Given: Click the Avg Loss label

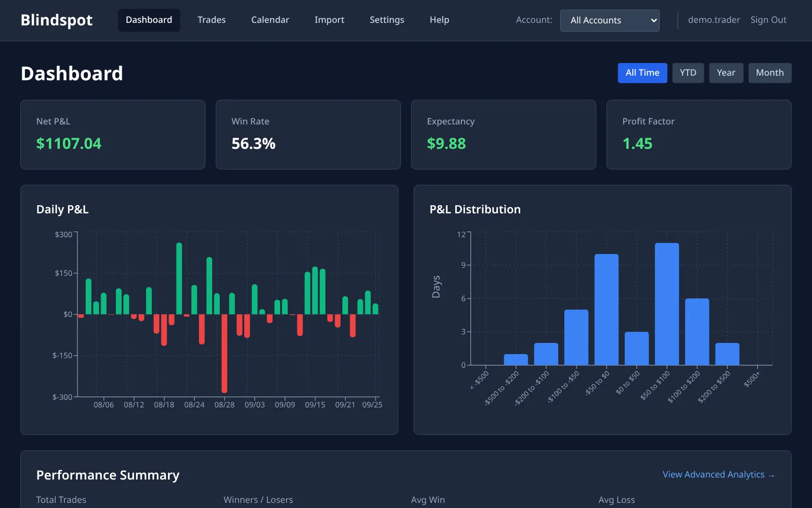Looking at the screenshot, I should [x=617, y=500].
